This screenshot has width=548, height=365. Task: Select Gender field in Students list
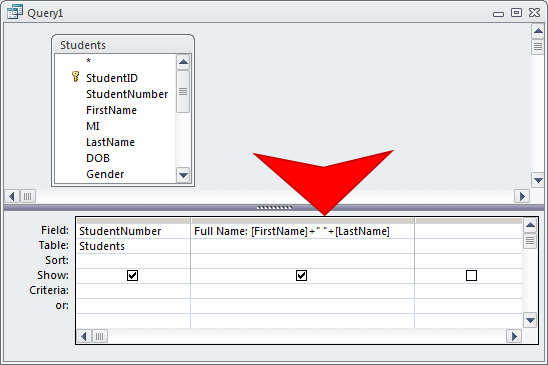pos(105,174)
